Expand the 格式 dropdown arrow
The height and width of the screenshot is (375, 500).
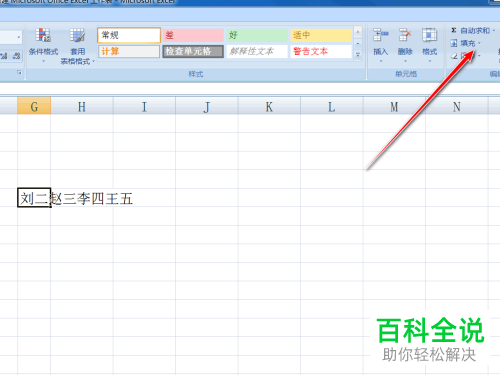pyautogui.click(x=429, y=61)
